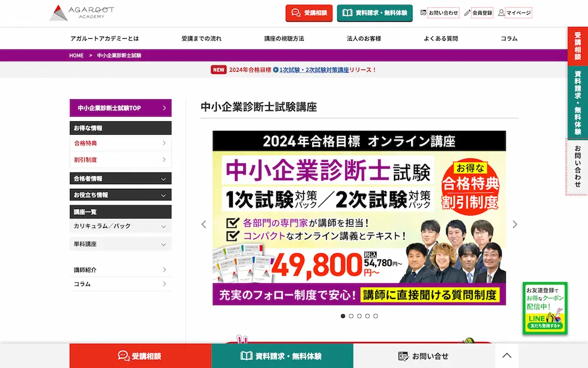Click the LINE friend registration coupon banner

coord(545,309)
